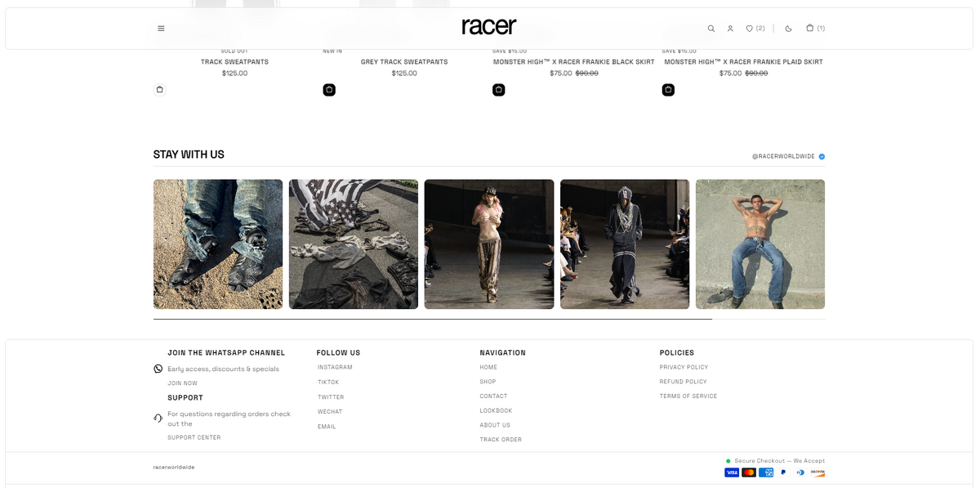Toggle dark mode with the moon icon
The width and height of the screenshot is (980, 488).
788,29
